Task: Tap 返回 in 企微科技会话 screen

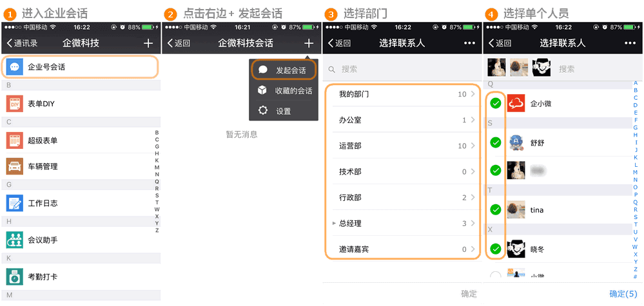Action: [179, 43]
